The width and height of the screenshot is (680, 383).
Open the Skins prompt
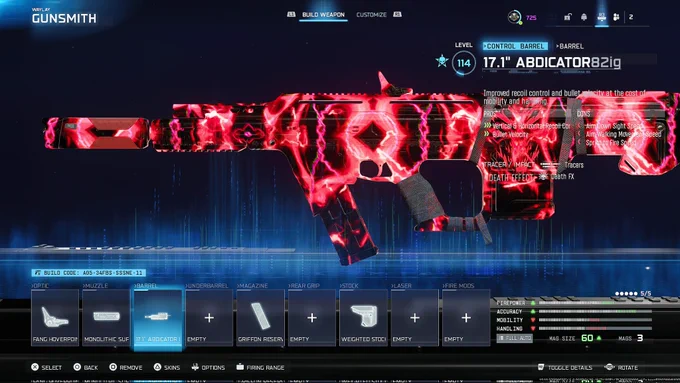click(x=167, y=367)
